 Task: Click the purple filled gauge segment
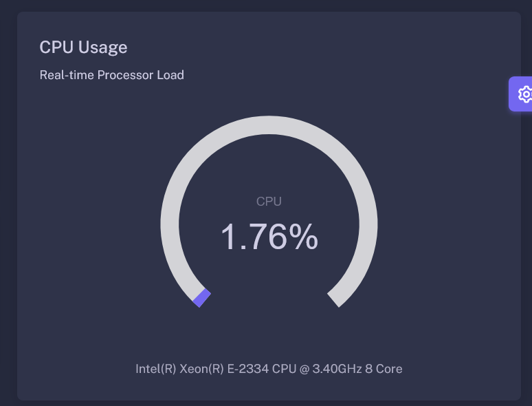tap(201, 298)
